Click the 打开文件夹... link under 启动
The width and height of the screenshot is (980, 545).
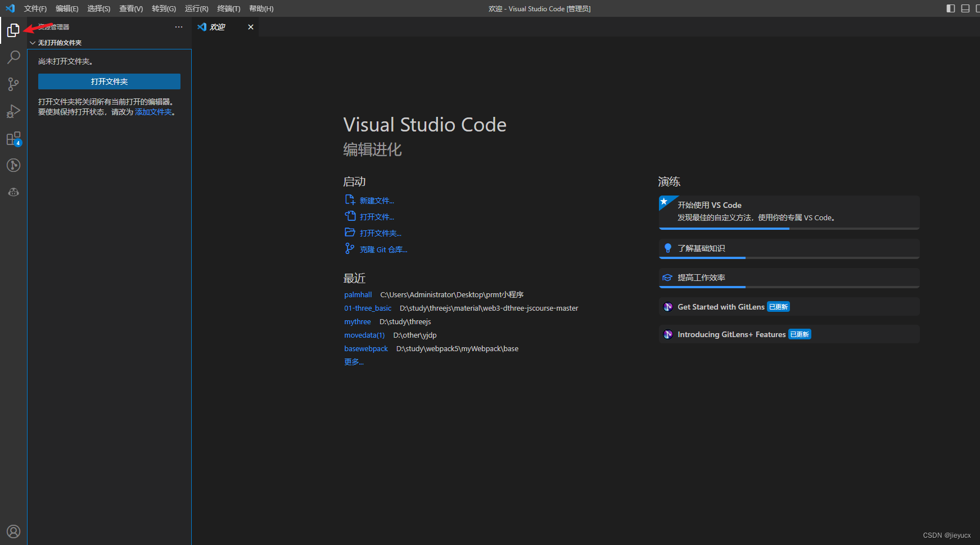coord(381,233)
